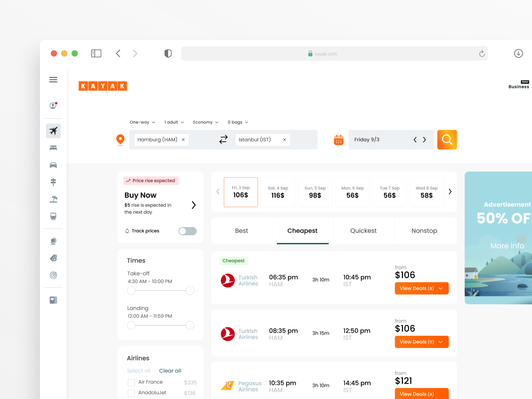The height and width of the screenshot is (399, 532).
Task: Go to the previous departure date
Action: tap(415, 140)
